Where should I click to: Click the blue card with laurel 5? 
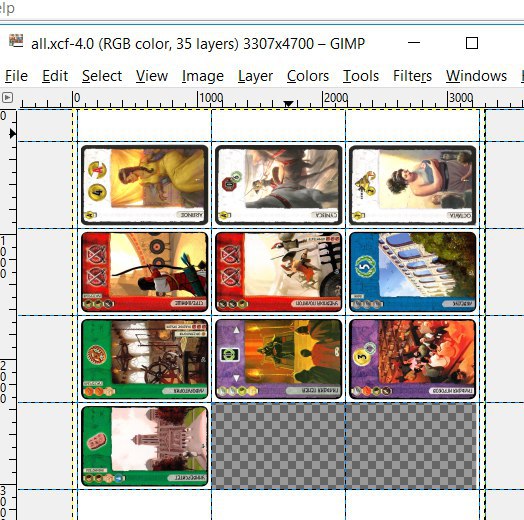[x=412, y=272]
